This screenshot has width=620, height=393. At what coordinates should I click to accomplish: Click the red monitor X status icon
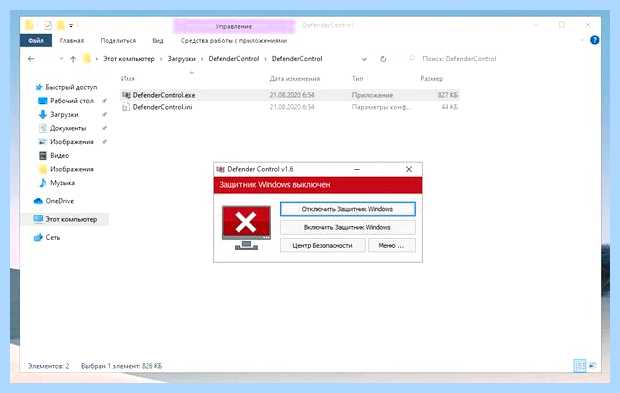coord(246,227)
